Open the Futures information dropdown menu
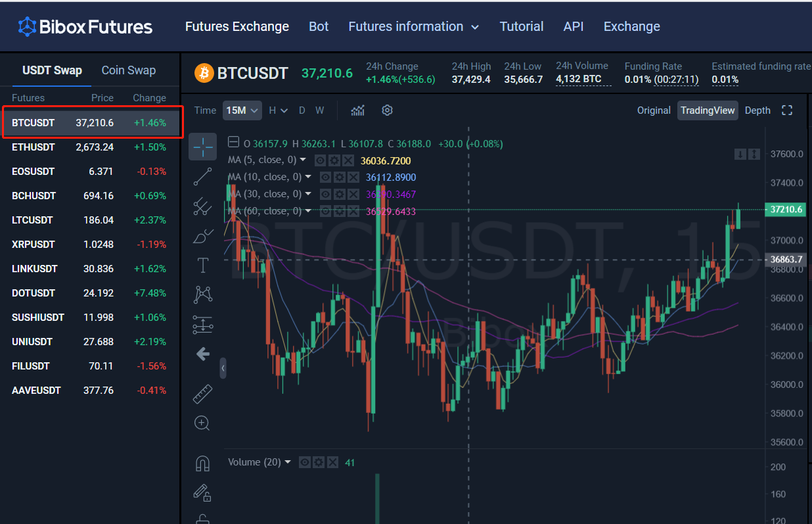The height and width of the screenshot is (524, 812). coord(413,27)
